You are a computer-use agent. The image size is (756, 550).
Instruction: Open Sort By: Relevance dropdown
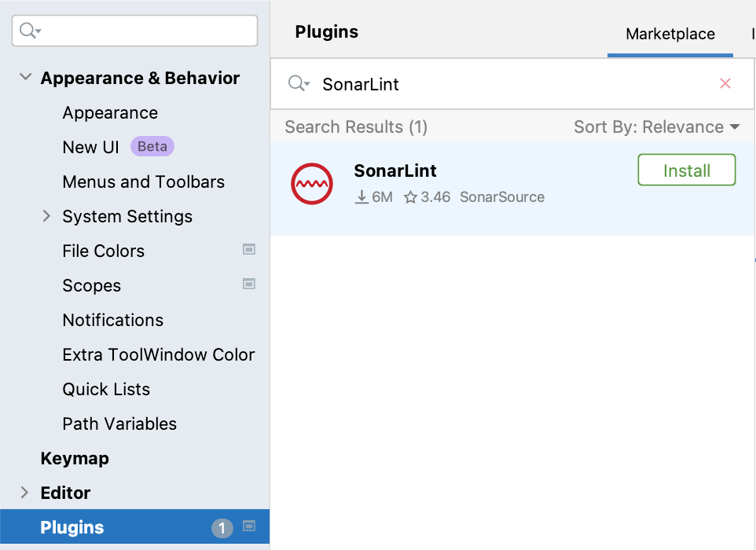(657, 126)
